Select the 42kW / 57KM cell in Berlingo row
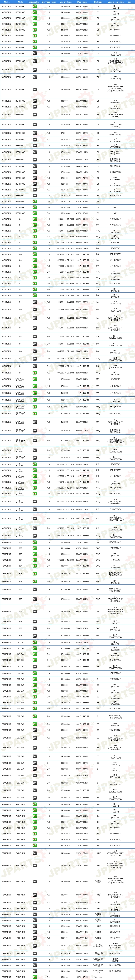The height and width of the screenshot is (980, 135). click(x=82, y=202)
